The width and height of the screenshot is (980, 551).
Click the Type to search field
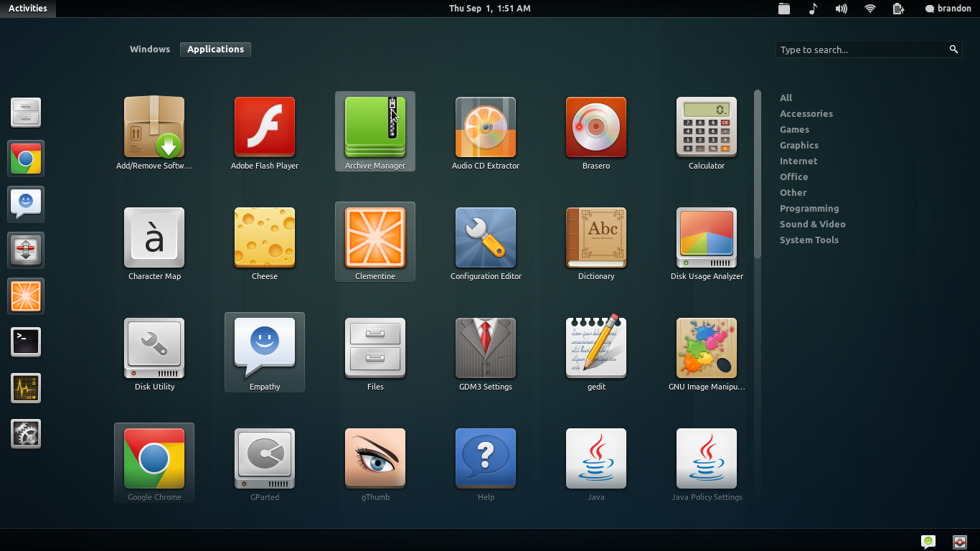click(868, 50)
